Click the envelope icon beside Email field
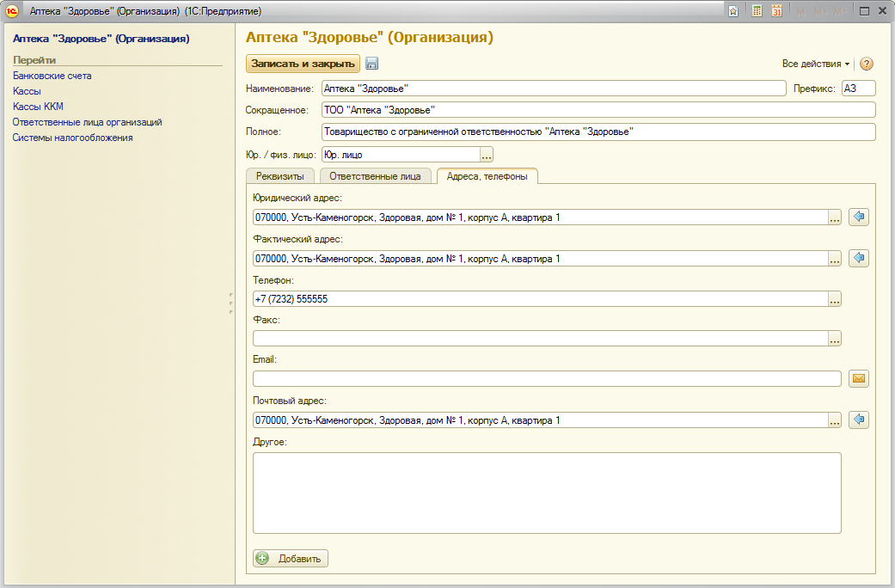The width and height of the screenshot is (895, 588). coord(858,378)
